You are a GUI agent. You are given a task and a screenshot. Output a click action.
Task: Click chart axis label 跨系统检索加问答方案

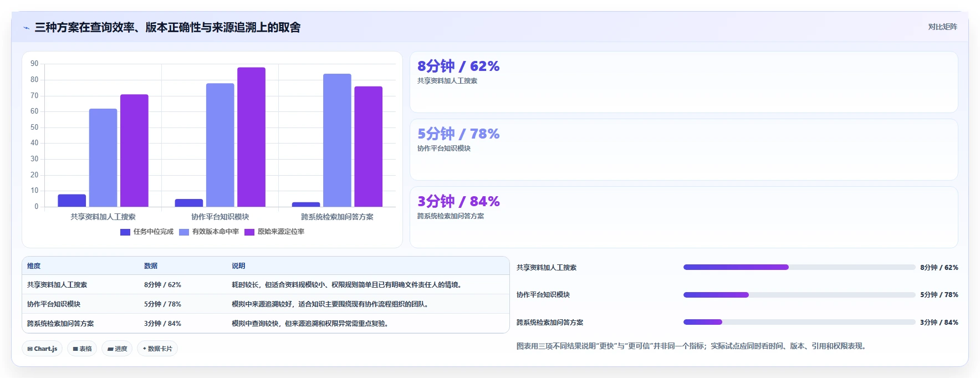[x=338, y=217]
